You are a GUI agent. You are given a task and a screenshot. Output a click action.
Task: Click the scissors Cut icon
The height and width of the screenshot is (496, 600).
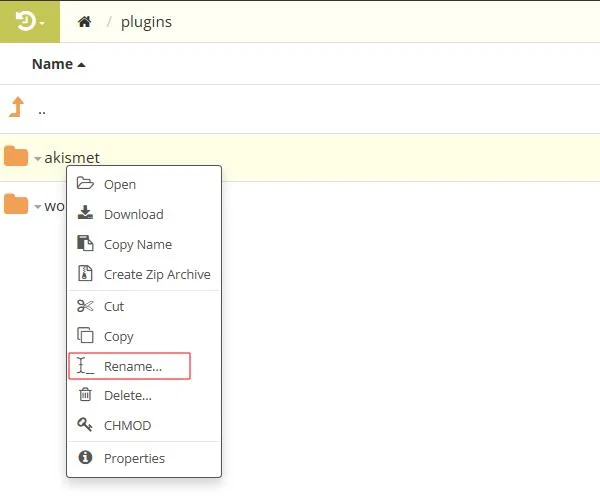(x=85, y=306)
